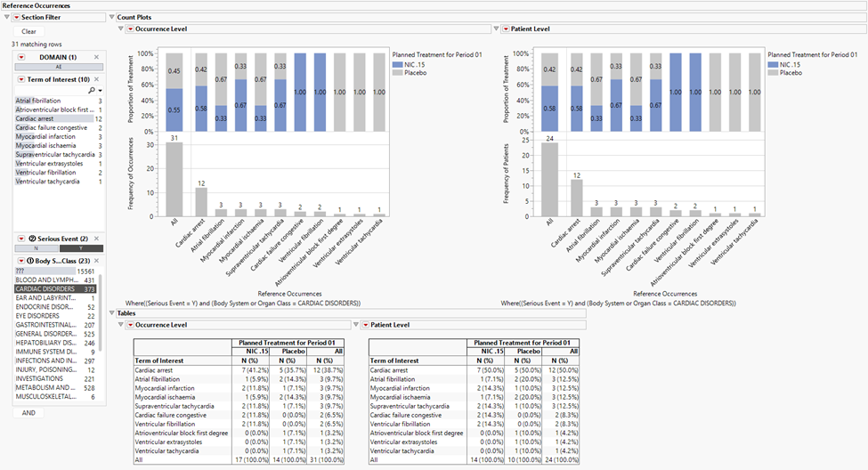
Task: Select Ventricular tachycardia in filter list
Action: click(x=59, y=181)
